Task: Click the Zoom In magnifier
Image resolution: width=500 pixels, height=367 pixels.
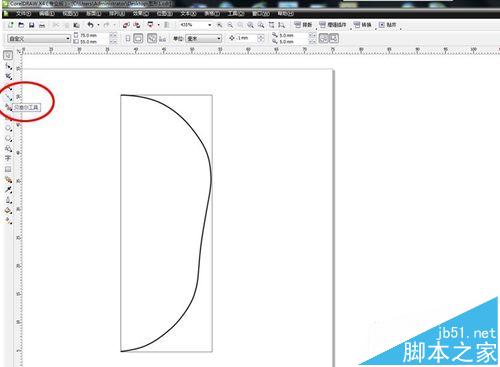Action: pyautogui.click(x=220, y=25)
